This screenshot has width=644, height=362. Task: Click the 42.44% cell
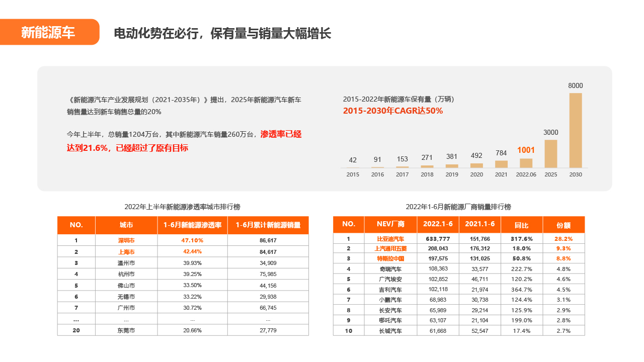(x=193, y=251)
